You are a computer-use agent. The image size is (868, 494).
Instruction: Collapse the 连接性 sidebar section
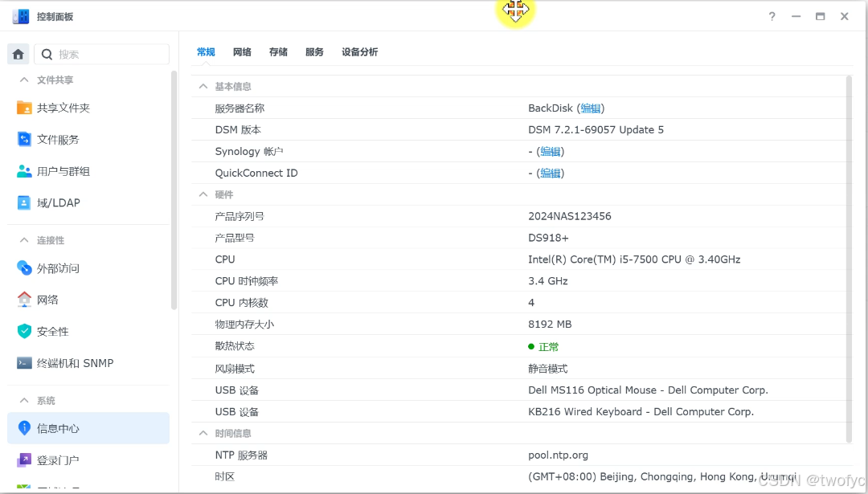coord(24,240)
